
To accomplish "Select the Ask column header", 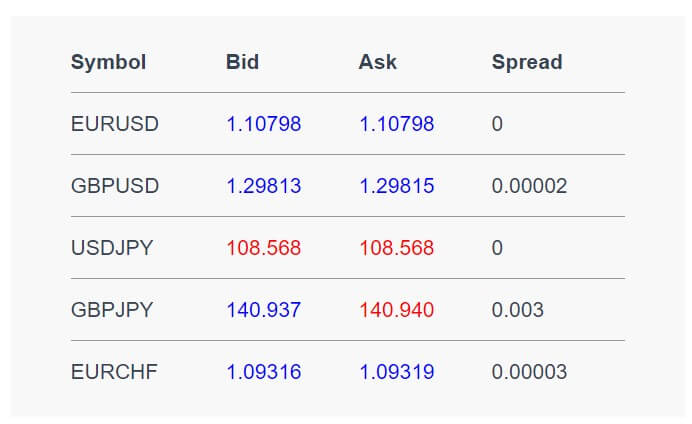I will (378, 62).
